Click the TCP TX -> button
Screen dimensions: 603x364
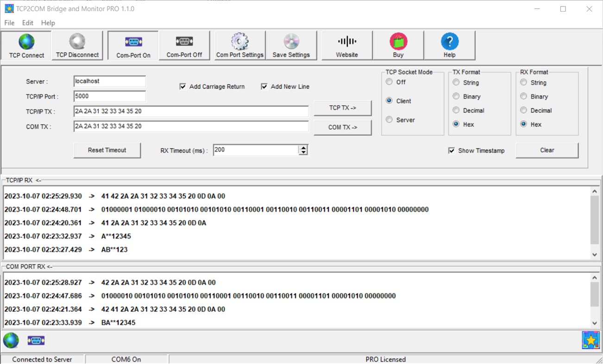343,107
